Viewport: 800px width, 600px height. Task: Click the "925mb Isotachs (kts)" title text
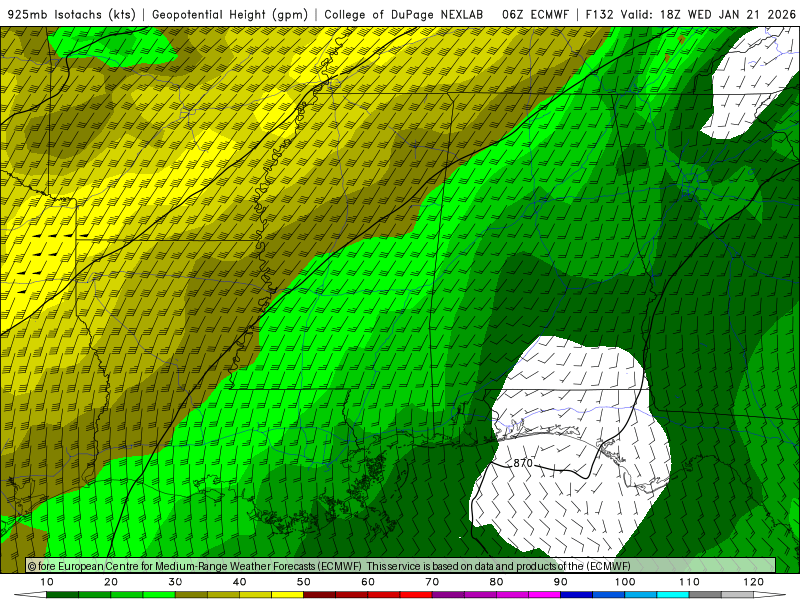coord(72,14)
